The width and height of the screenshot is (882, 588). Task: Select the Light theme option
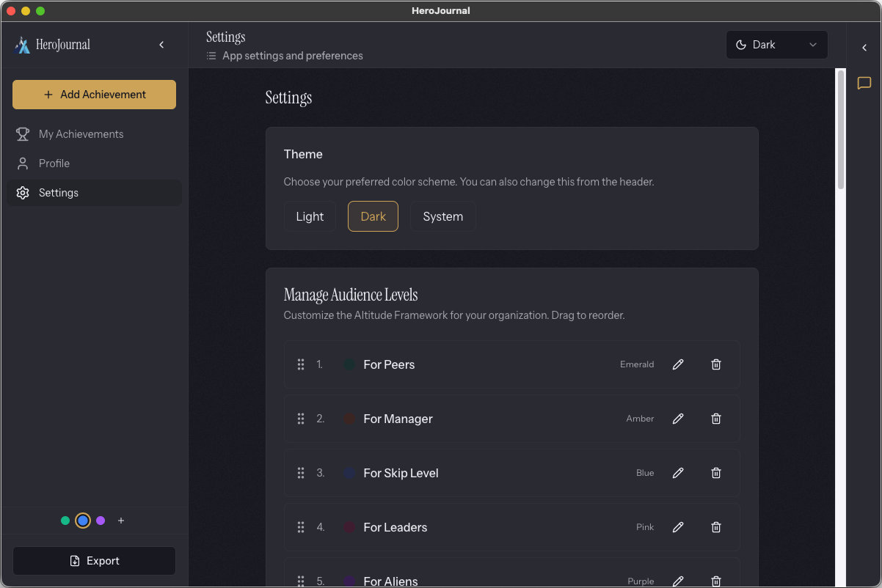pyautogui.click(x=310, y=216)
